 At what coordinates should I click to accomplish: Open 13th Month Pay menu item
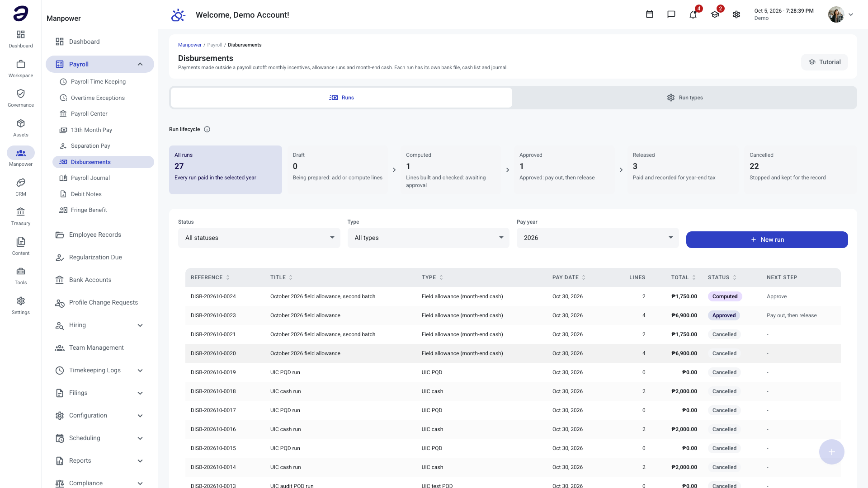[103, 130]
